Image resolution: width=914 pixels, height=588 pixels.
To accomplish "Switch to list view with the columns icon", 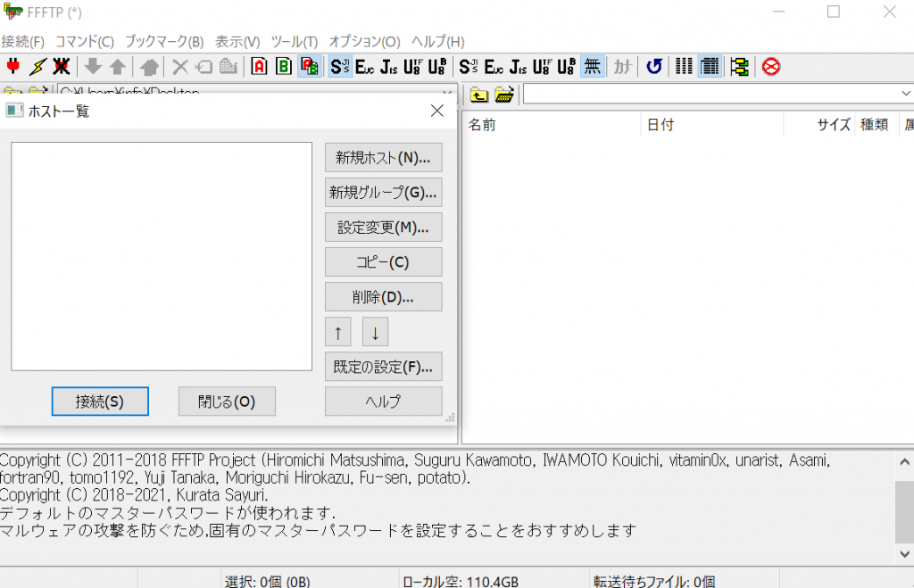I will [x=685, y=66].
